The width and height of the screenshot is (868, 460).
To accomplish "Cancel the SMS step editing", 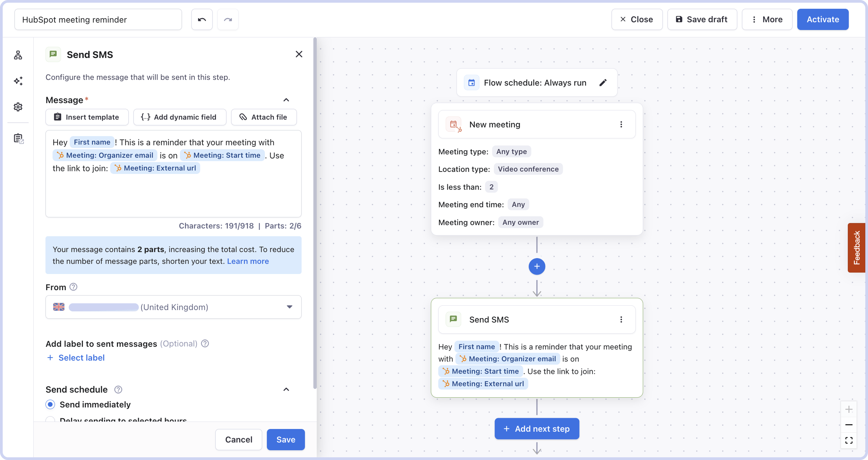I will tap(239, 439).
